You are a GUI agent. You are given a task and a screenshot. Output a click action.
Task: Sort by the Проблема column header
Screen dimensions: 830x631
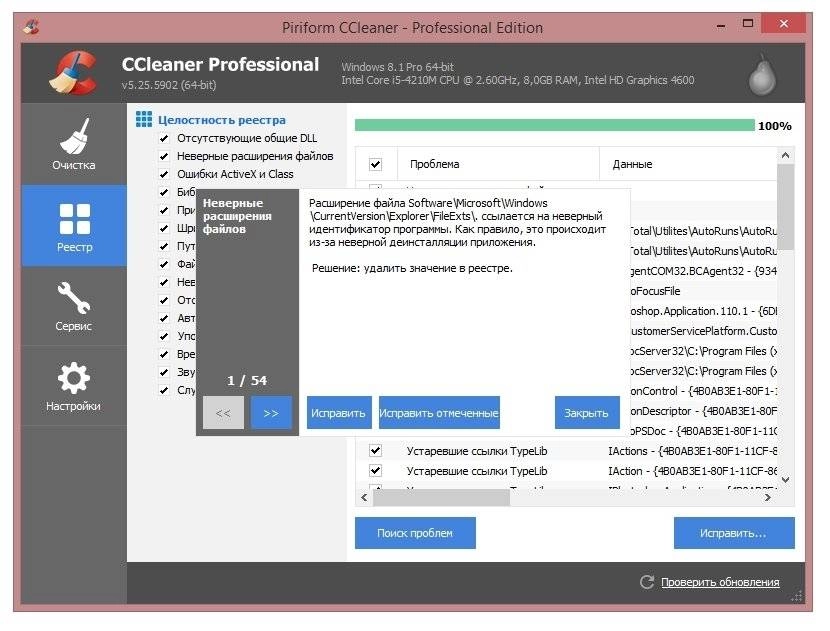[x=498, y=164]
